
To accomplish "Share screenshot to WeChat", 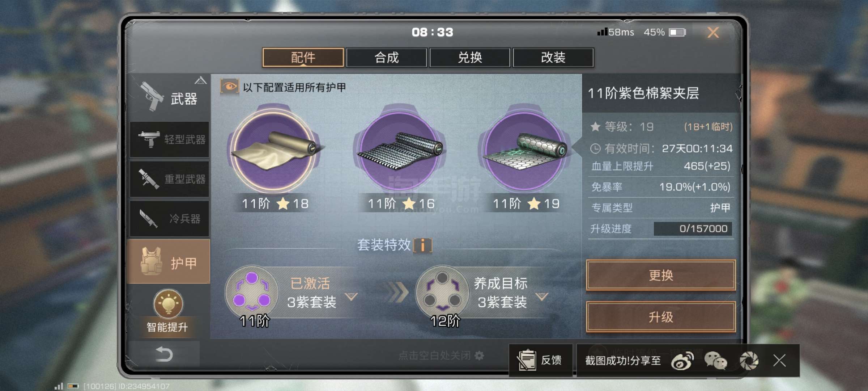I will [x=715, y=361].
